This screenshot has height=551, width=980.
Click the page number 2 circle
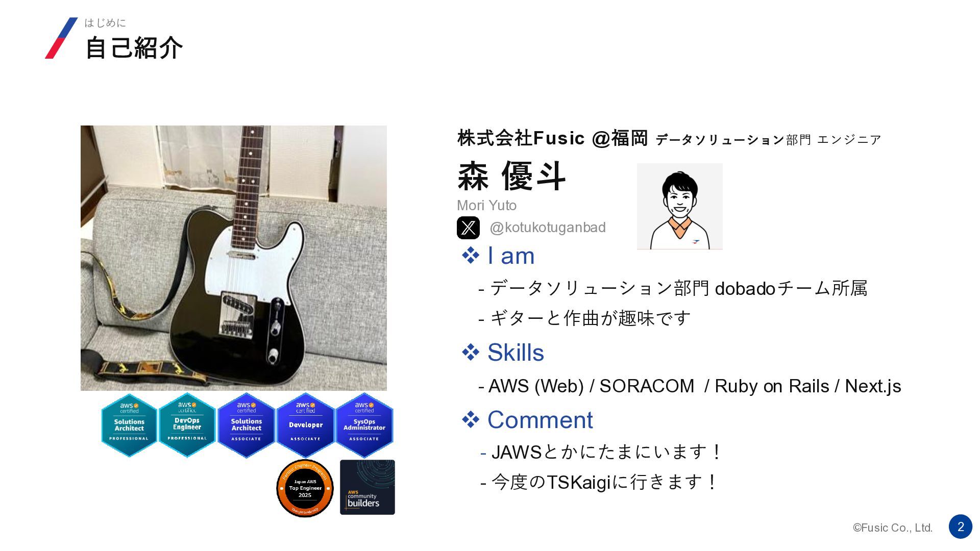961,527
